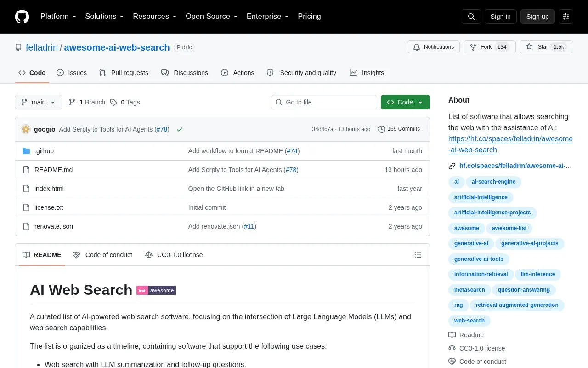This screenshot has width=588, height=368.
Task: Star the awesome-ai-web-search repository
Action: click(546, 47)
